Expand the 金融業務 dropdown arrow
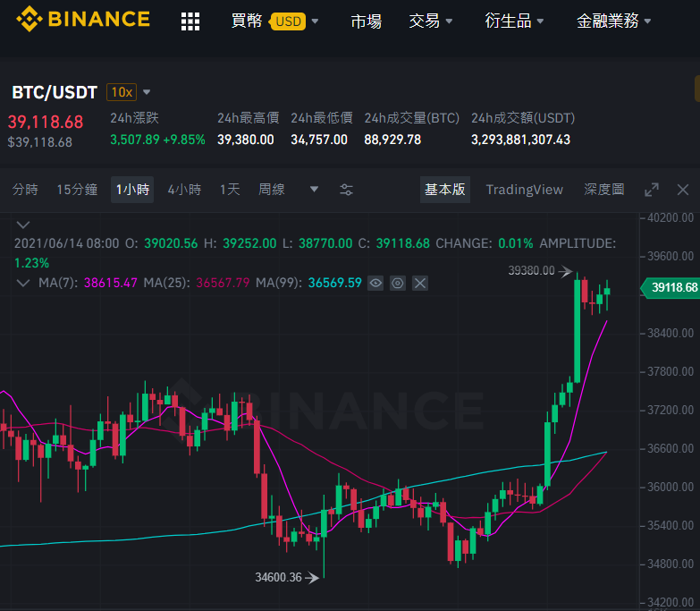700x611 pixels. (x=648, y=21)
